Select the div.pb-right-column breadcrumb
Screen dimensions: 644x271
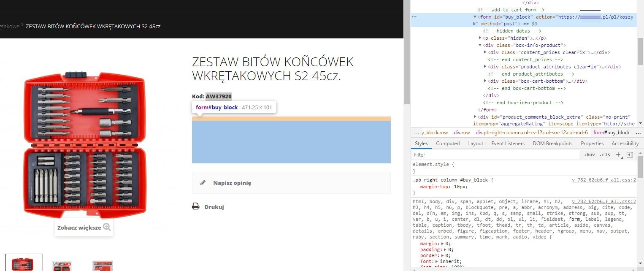coord(532,132)
